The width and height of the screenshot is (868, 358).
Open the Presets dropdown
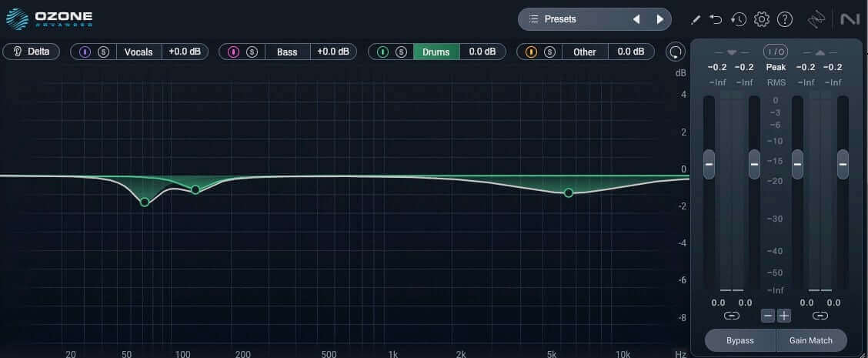coord(595,19)
